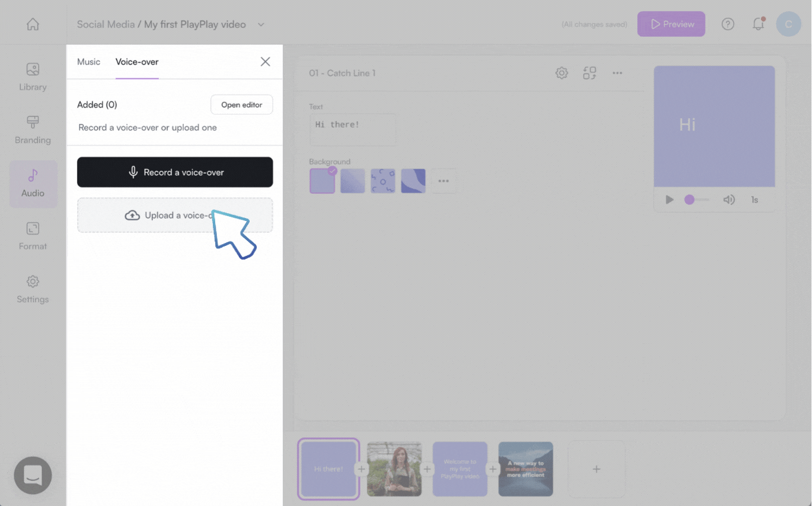Click '01 - Catch Line 1' scene title
Screen dimensions: 812x506
point(342,73)
